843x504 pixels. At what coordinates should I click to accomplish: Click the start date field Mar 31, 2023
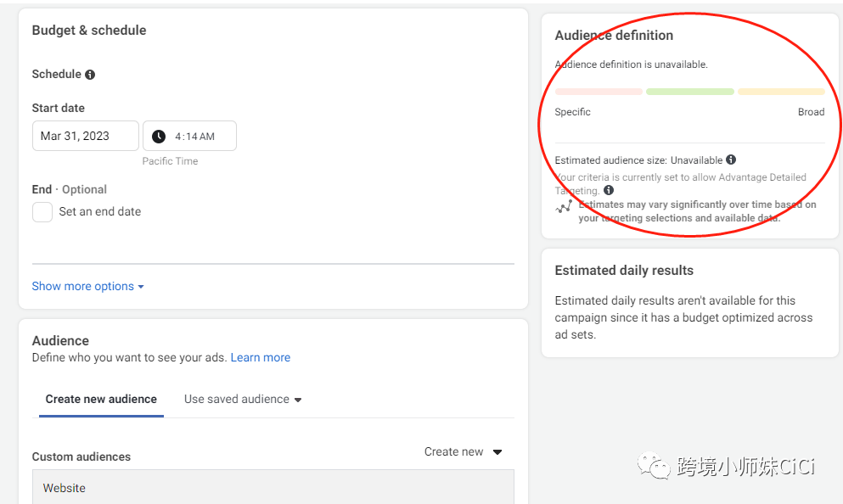click(x=85, y=137)
